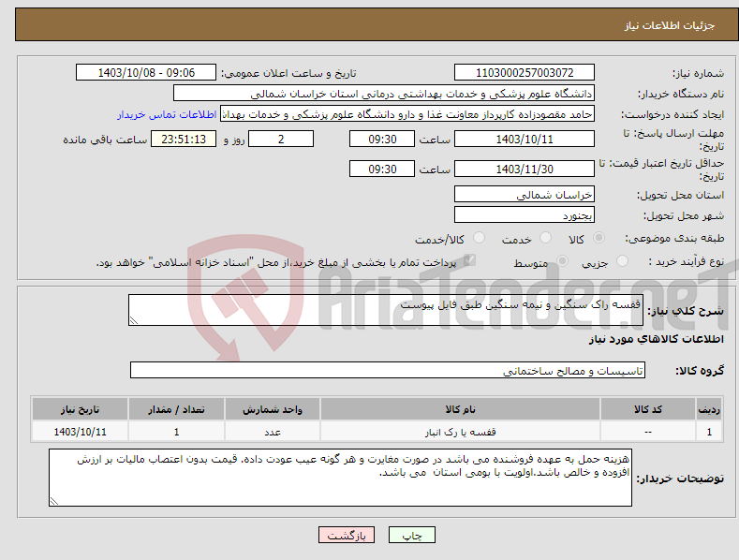The height and width of the screenshot is (560, 739).
Task: Click the گروه کالا label
Action: [700, 371]
